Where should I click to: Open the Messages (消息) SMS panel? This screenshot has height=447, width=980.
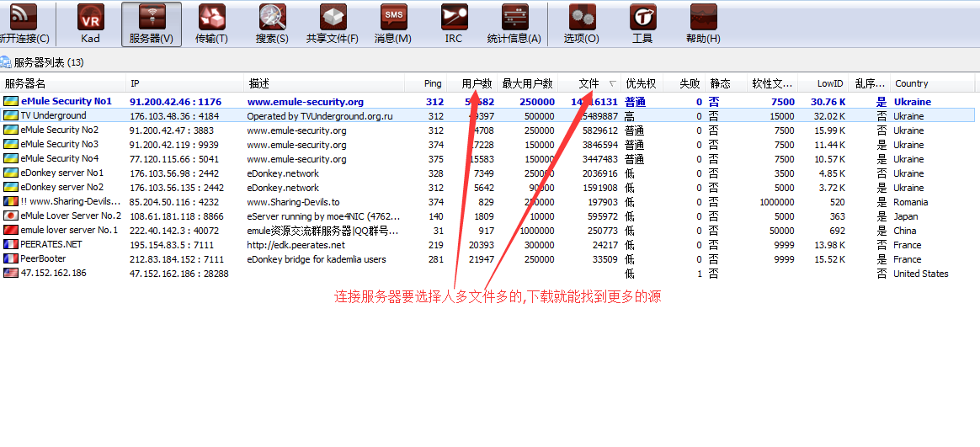(393, 24)
